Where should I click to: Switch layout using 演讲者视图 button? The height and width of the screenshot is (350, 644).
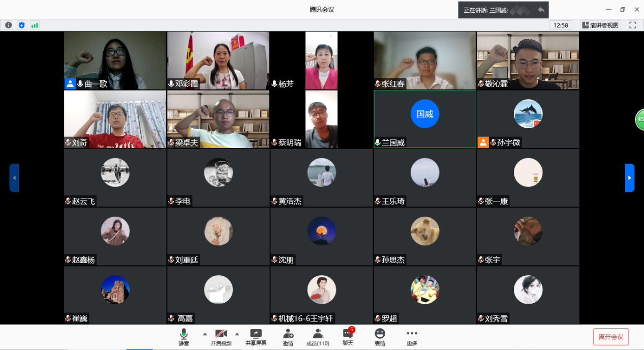point(600,25)
